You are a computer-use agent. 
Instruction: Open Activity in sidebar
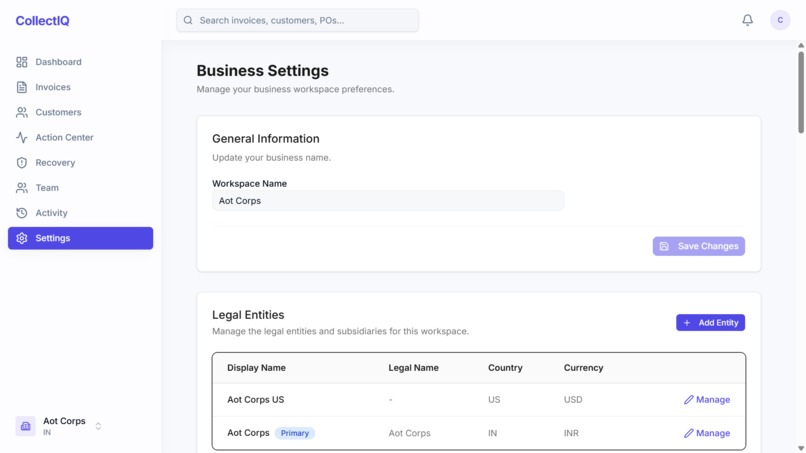point(80,213)
